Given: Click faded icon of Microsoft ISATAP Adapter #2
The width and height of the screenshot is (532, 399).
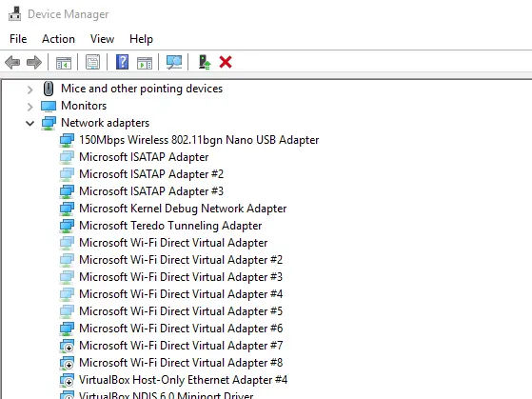Looking at the screenshot, I should click(x=67, y=174).
